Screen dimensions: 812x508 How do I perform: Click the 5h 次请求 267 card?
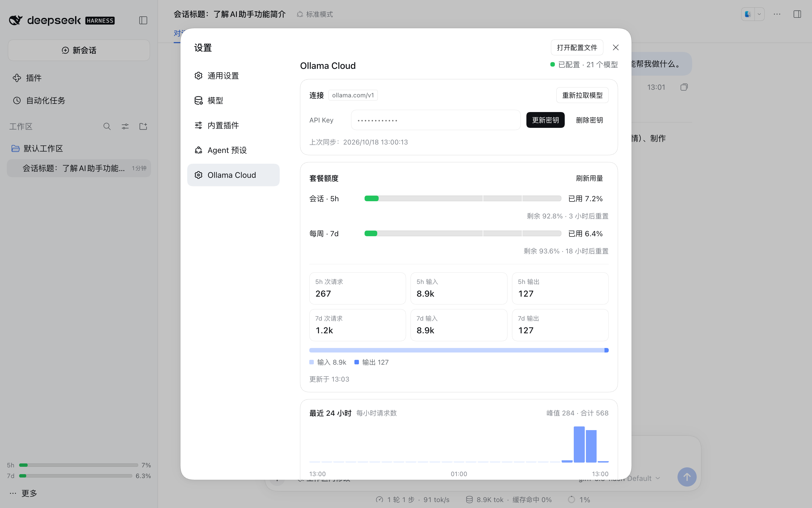tap(357, 288)
